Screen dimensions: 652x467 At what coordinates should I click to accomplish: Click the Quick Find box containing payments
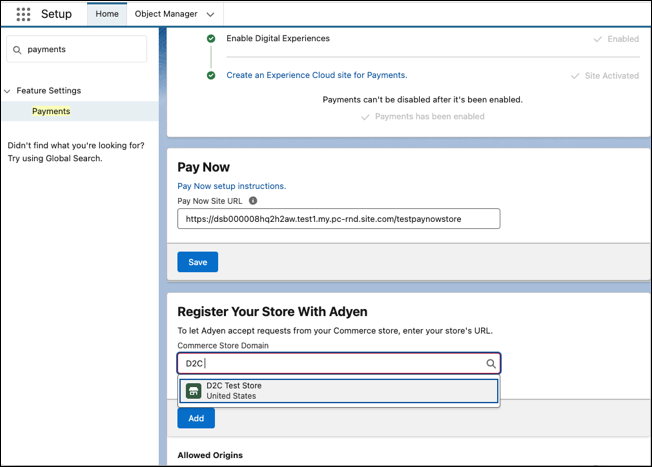77,49
